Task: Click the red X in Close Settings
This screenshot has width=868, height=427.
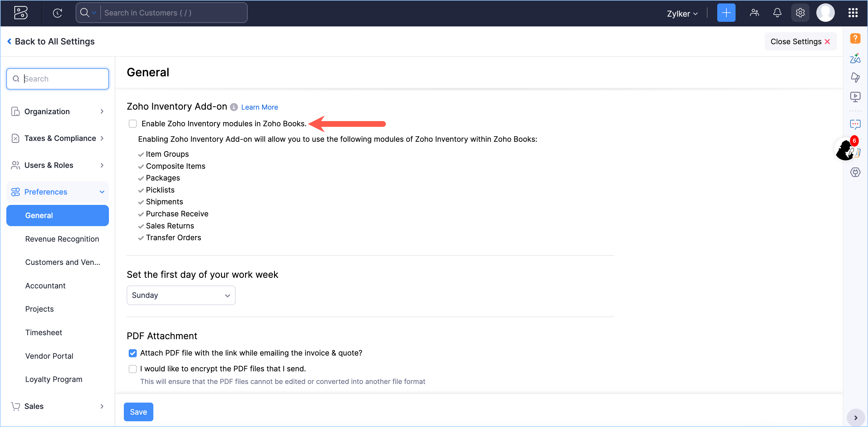Action: point(827,42)
